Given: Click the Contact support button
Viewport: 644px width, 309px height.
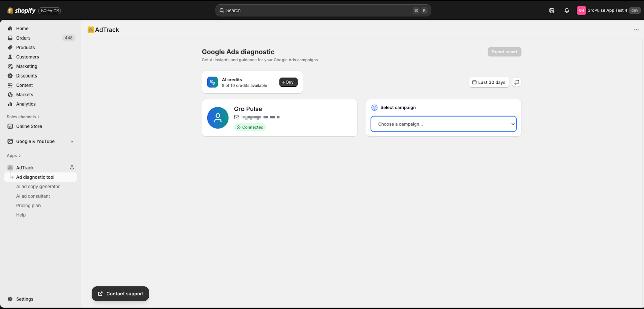Looking at the screenshot, I should 120,294.
